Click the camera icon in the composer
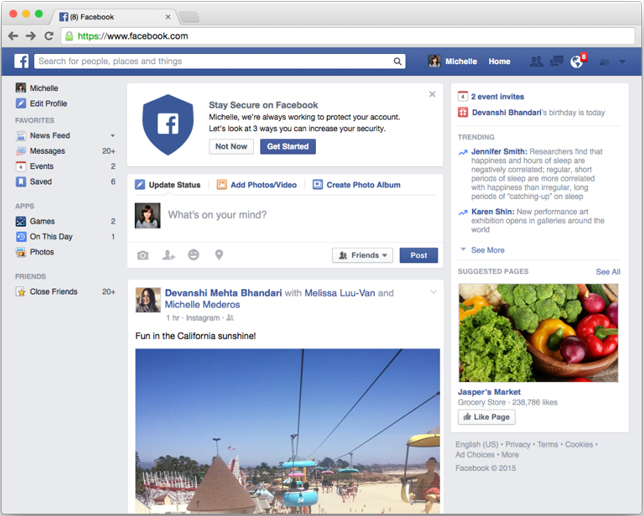The image size is (644, 516). (x=143, y=255)
